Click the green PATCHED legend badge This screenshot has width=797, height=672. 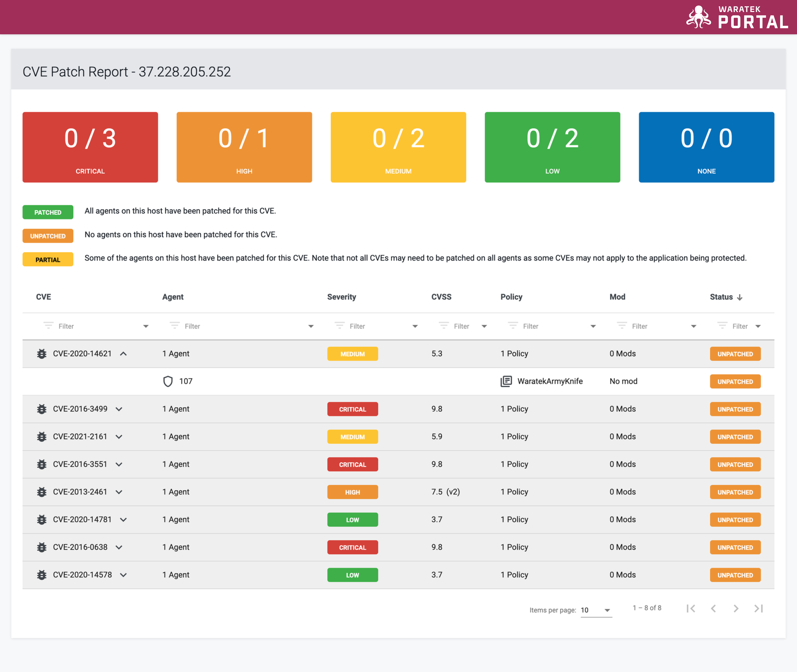(x=48, y=212)
